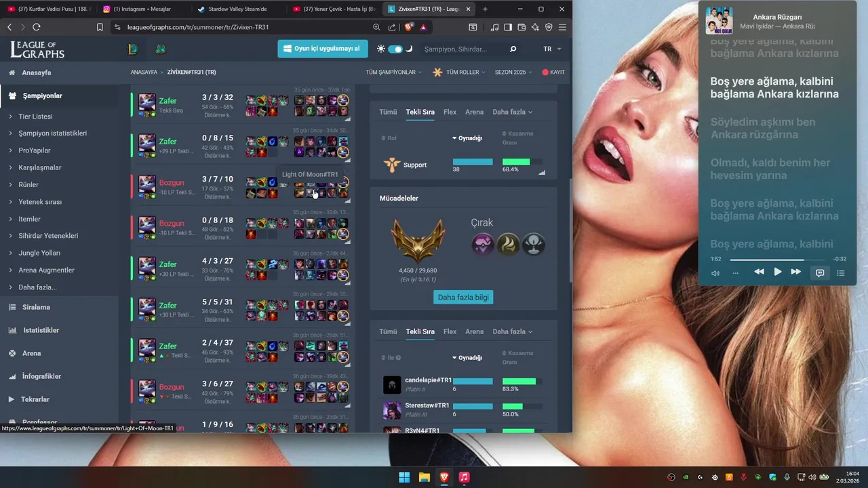
Task: Open the TÜM ŞAMPİYONLAR filter dropdown
Action: (x=393, y=72)
